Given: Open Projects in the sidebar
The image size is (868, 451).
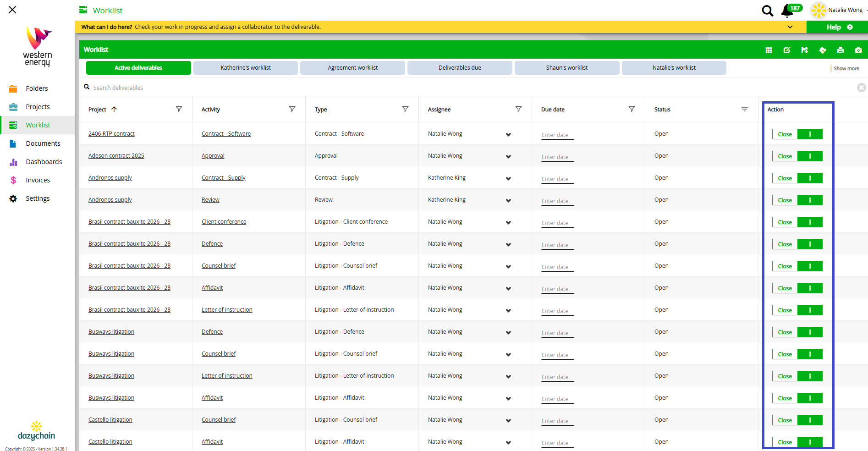Looking at the screenshot, I should 37,107.
